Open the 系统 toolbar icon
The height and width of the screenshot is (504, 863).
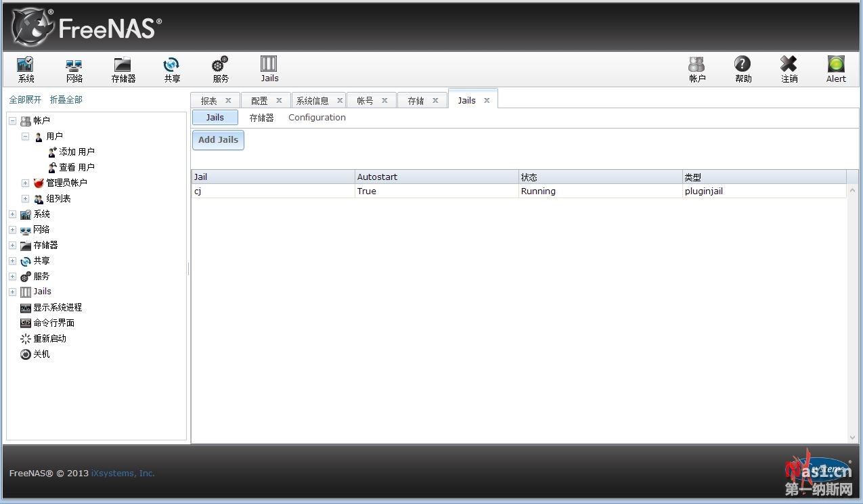pos(26,70)
